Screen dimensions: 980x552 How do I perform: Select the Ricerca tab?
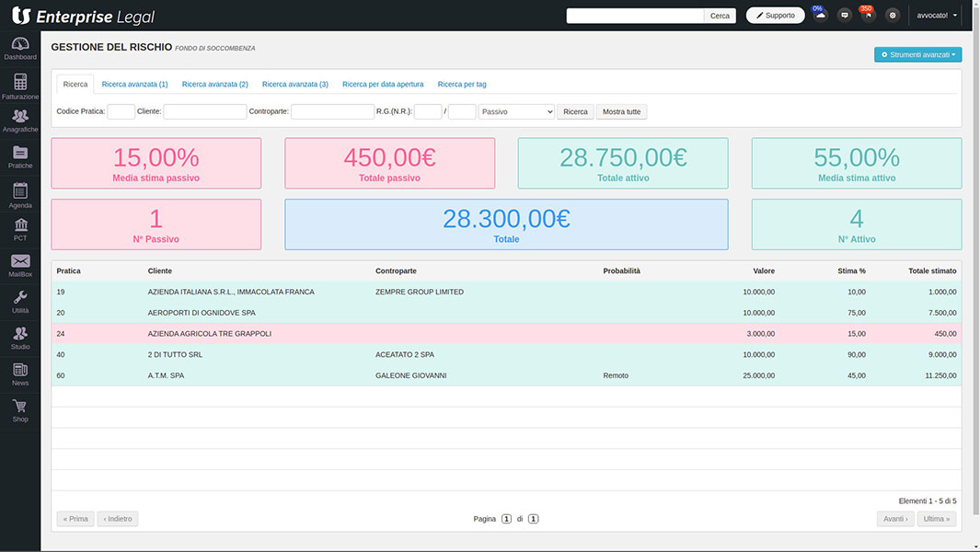pos(75,85)
